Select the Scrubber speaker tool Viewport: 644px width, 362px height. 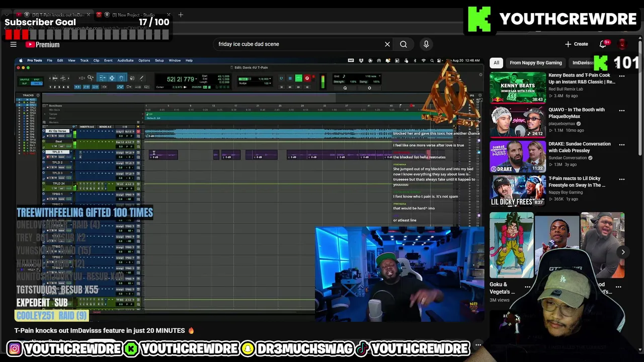pos(132,78)
